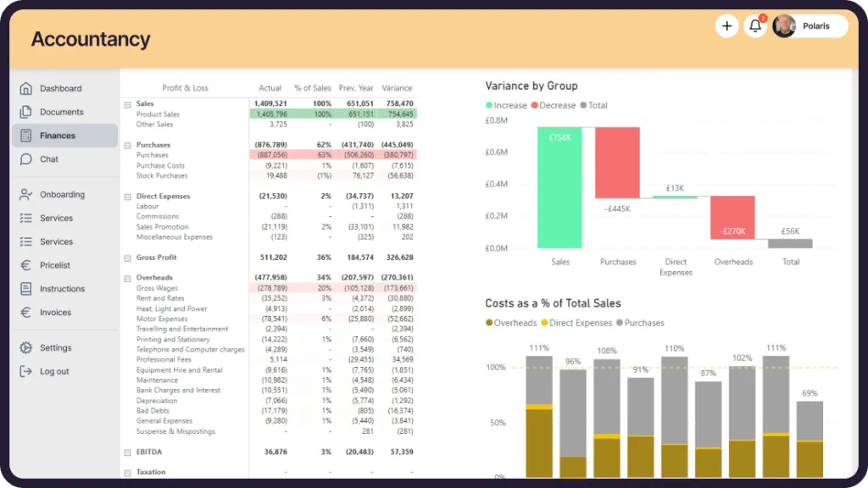Open the Polaris profile avatar
Image resolution: width=868 pixels, height=488 pixels.
[x=785, y=26]
